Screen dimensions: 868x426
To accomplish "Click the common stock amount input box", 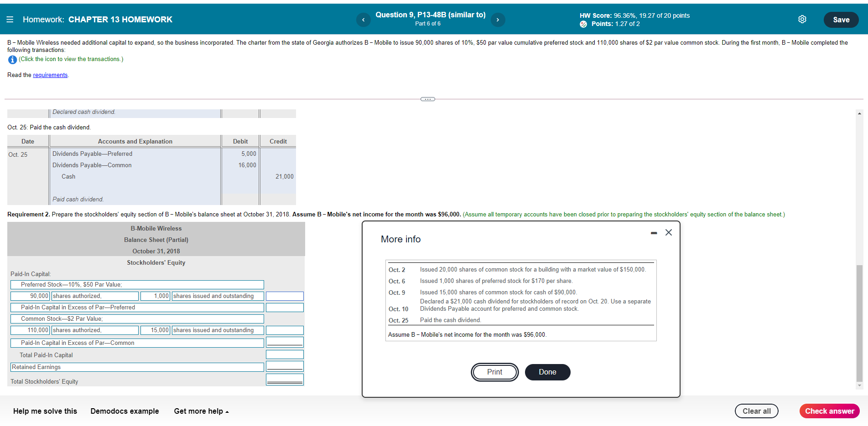I will tap(285, 330).
